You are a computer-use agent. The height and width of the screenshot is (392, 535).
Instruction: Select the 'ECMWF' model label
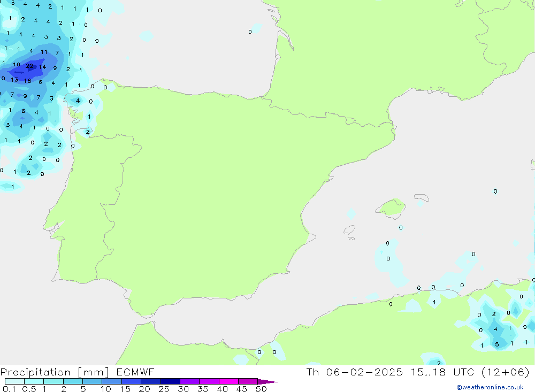click(135, 372)
